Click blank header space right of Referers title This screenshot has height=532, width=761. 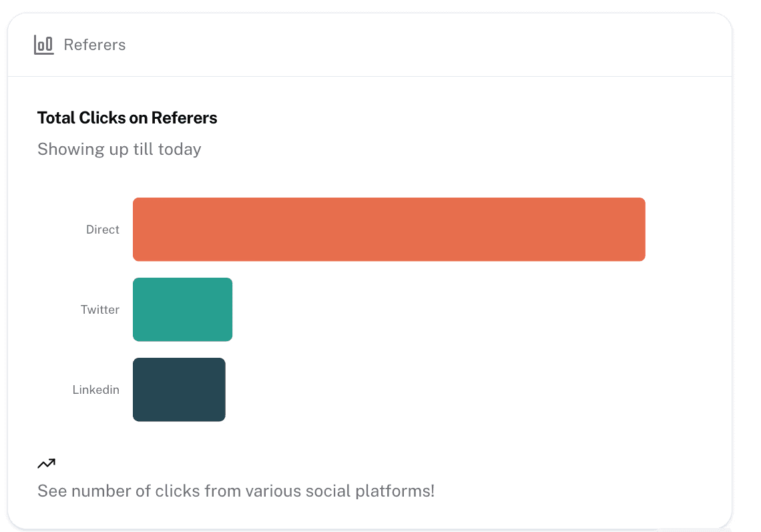pos(427,45)
